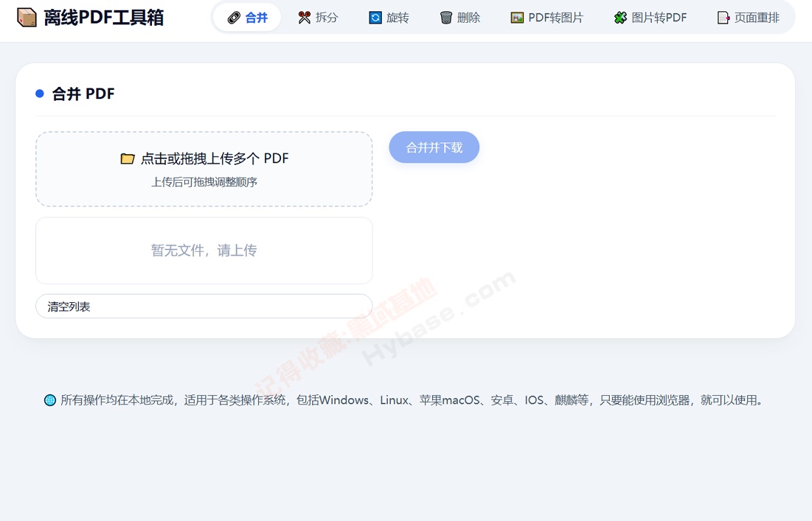Viewport: 812px width, 521px height.
Task: Select the PDF转图片 tab
Action: coord(546,18)
